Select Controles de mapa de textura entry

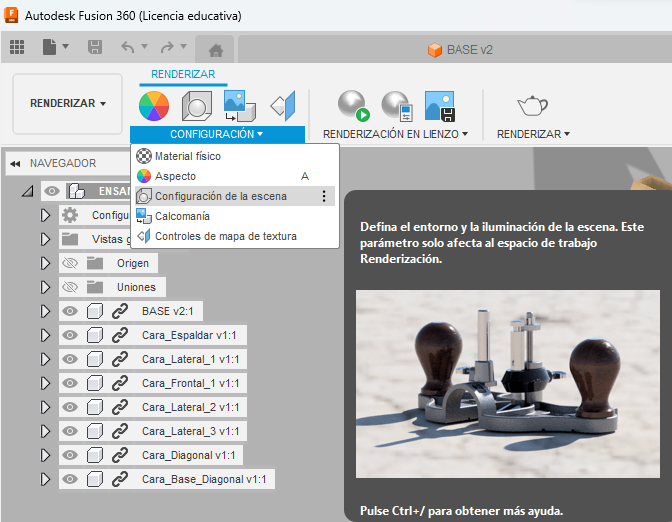[x=235, y=236]
